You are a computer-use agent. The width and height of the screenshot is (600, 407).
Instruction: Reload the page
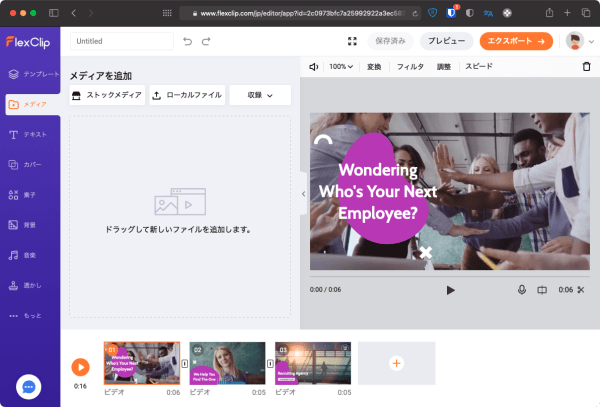pyautogui.click(x=415, y=13)
